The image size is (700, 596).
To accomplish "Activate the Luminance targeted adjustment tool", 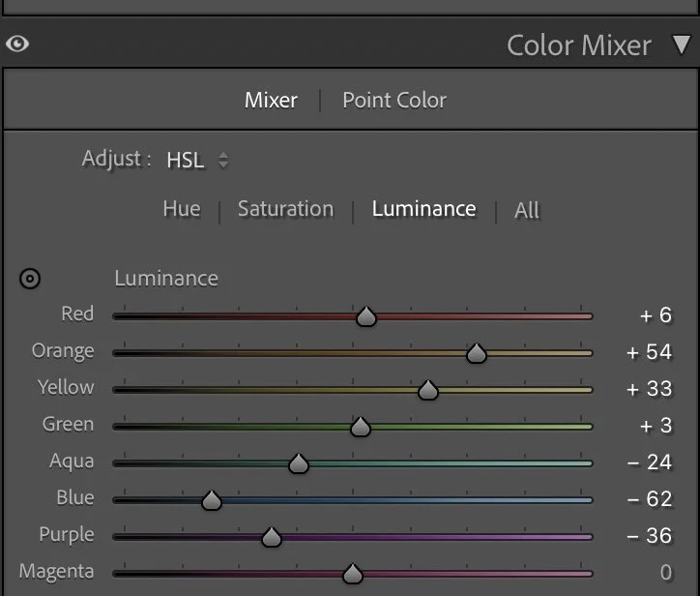I will coord(30,279).
